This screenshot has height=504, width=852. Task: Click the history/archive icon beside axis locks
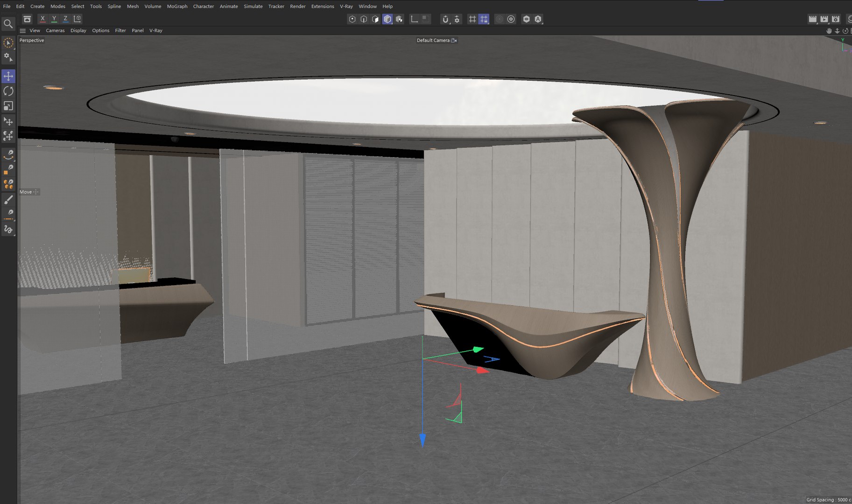click(x=28, y=19)
